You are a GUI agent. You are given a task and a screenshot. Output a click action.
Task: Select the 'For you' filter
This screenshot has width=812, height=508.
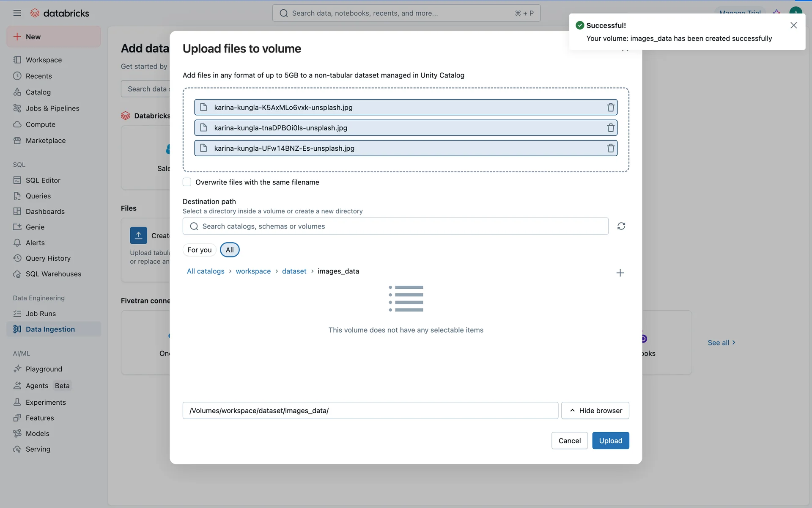(199, 250)
